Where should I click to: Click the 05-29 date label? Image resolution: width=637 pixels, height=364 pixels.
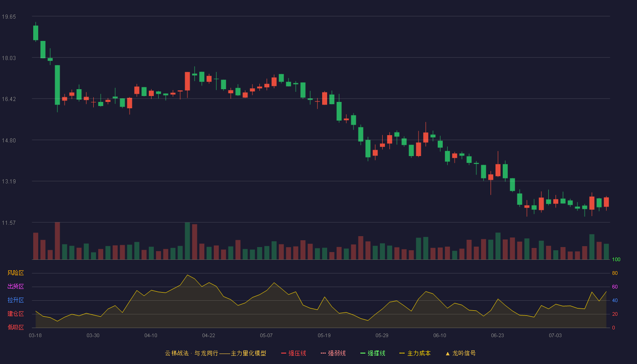point(382,335)
